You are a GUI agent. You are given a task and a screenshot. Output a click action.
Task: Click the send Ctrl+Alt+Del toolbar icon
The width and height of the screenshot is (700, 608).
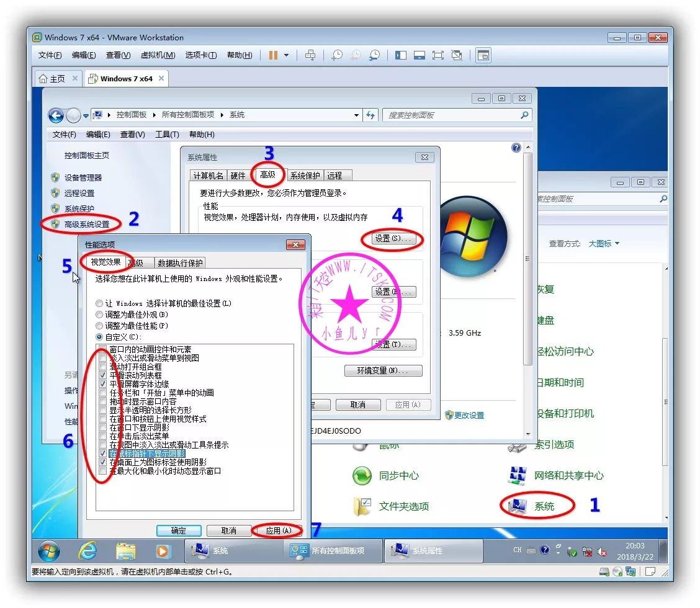pos(310,55)
